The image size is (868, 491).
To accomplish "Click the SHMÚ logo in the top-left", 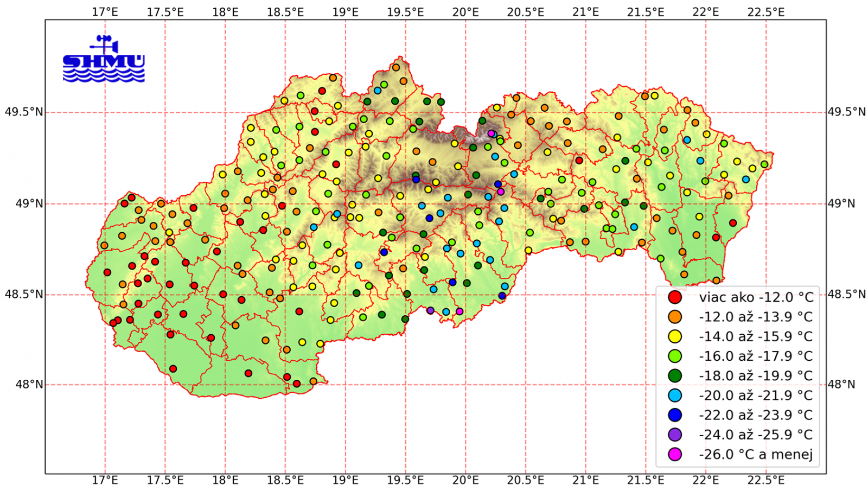I will pos(104,59).
